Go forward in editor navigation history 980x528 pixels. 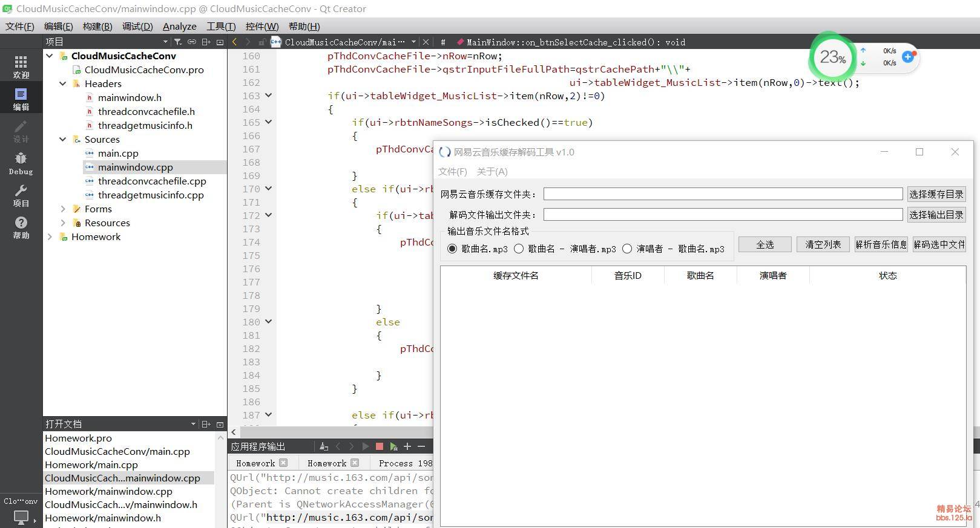(x=248, y=42)
